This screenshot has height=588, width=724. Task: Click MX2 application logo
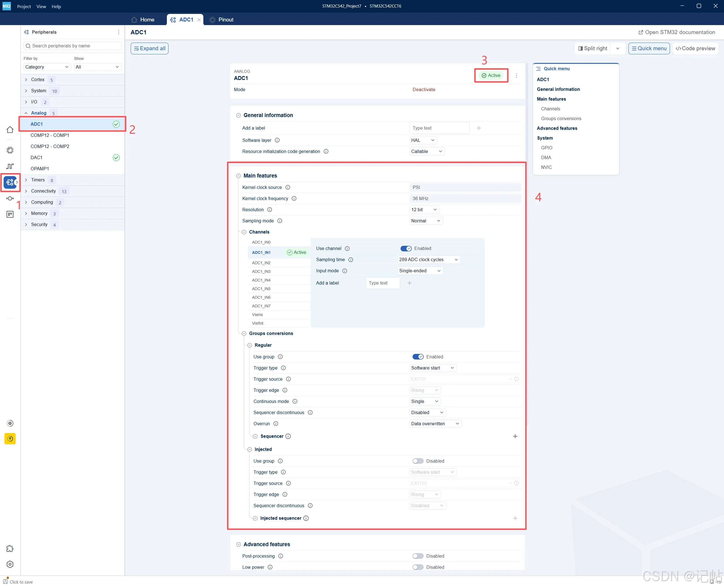[6, 6]
